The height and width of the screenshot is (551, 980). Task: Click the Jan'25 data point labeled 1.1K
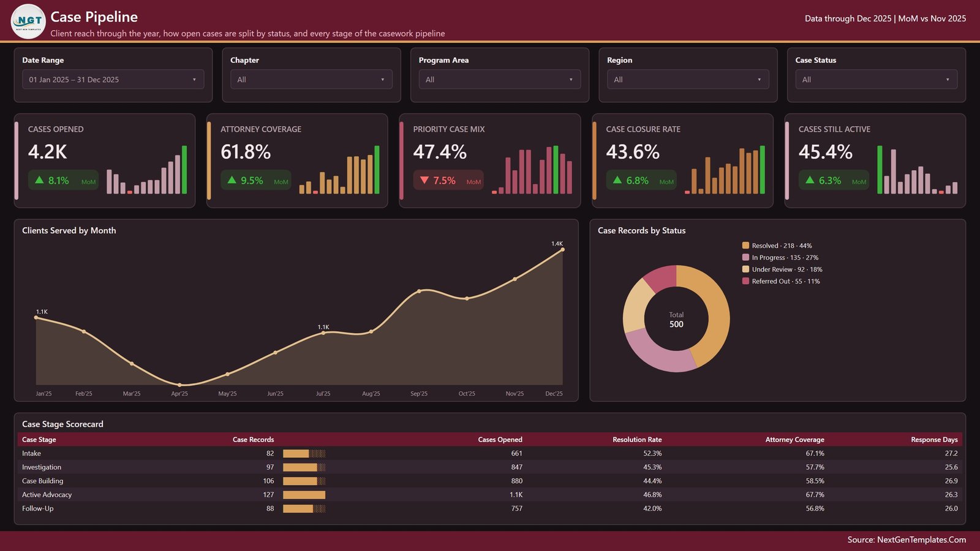tap(36, 318)
